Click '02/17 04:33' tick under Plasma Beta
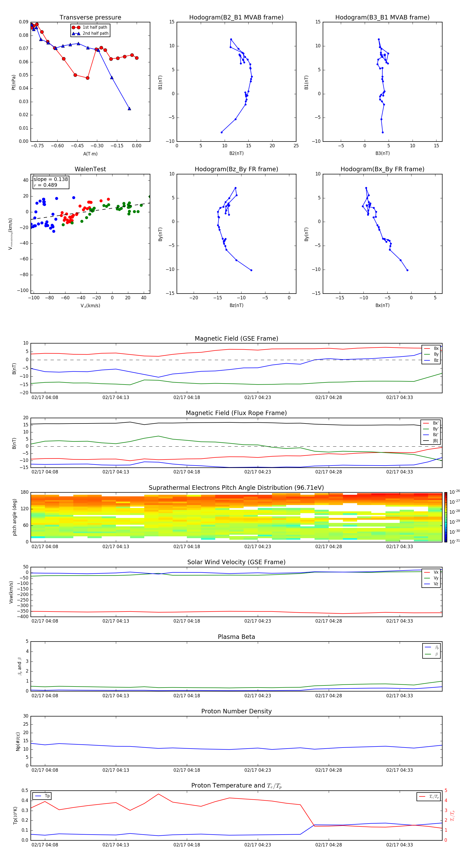The height and width of the screenshot is (868, 473). 399,696
